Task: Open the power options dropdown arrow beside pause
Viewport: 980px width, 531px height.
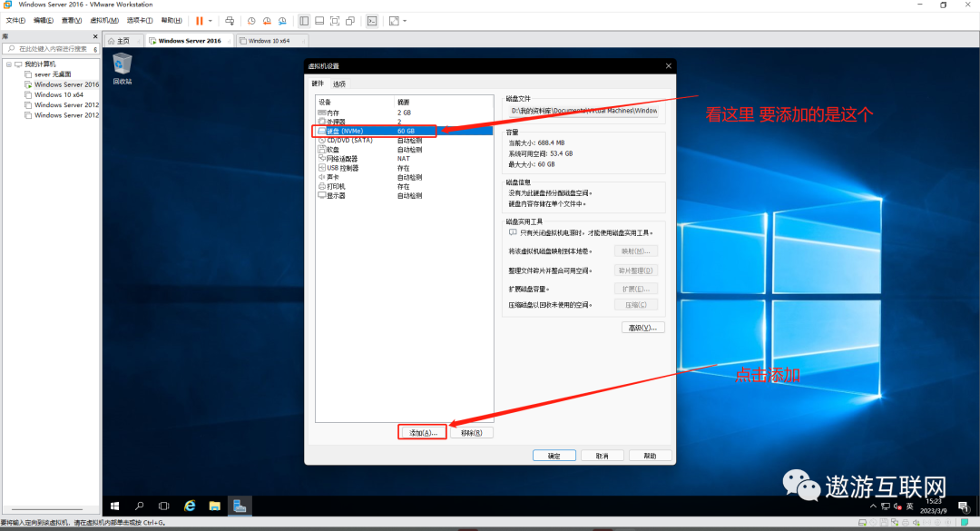Action: 210,21
